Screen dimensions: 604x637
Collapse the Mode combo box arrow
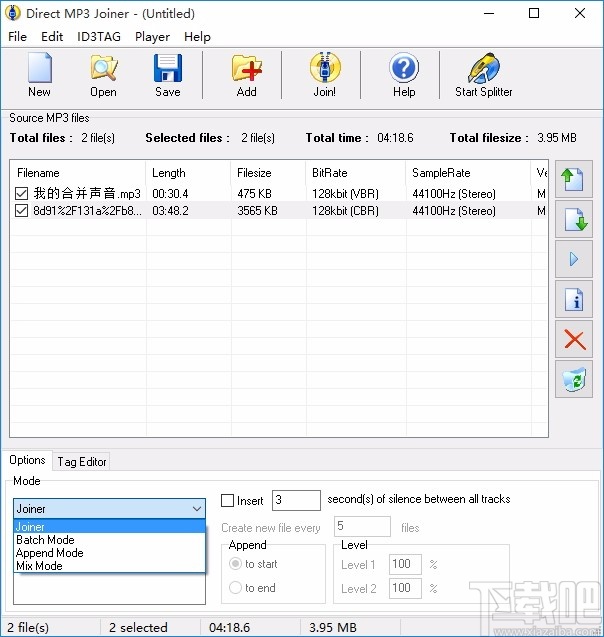point(197,509)
